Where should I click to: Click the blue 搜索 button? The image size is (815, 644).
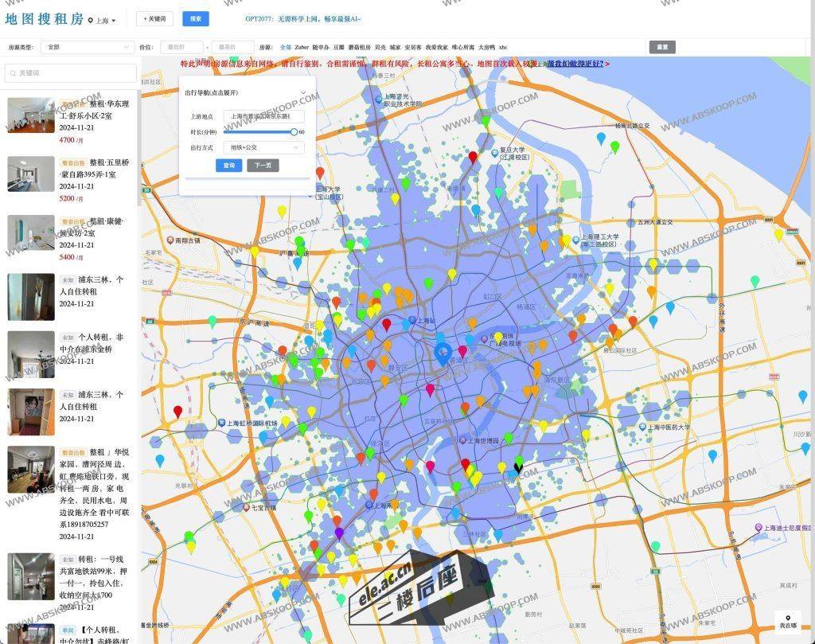click(196, 19)
